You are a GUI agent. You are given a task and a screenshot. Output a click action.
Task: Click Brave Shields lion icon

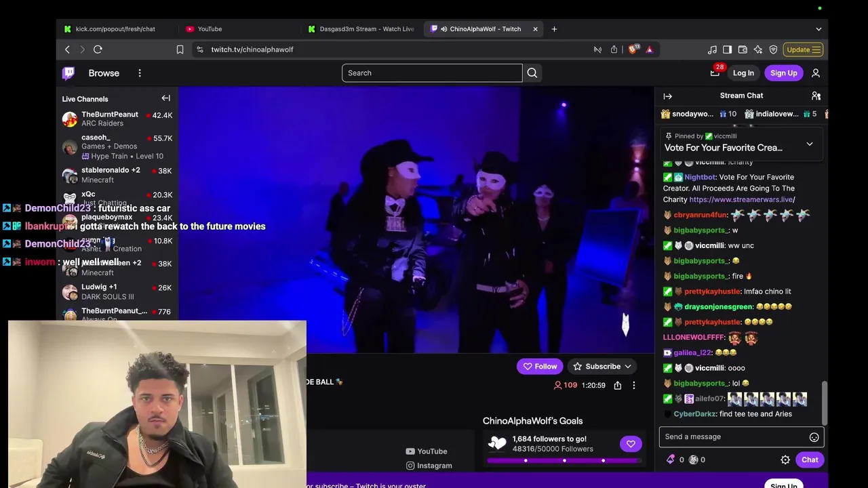coord(633,49)
